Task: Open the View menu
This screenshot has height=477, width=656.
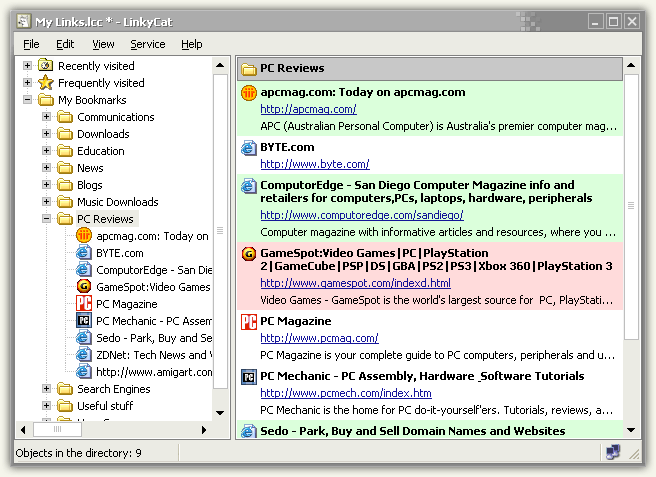Action: point(103,44)
